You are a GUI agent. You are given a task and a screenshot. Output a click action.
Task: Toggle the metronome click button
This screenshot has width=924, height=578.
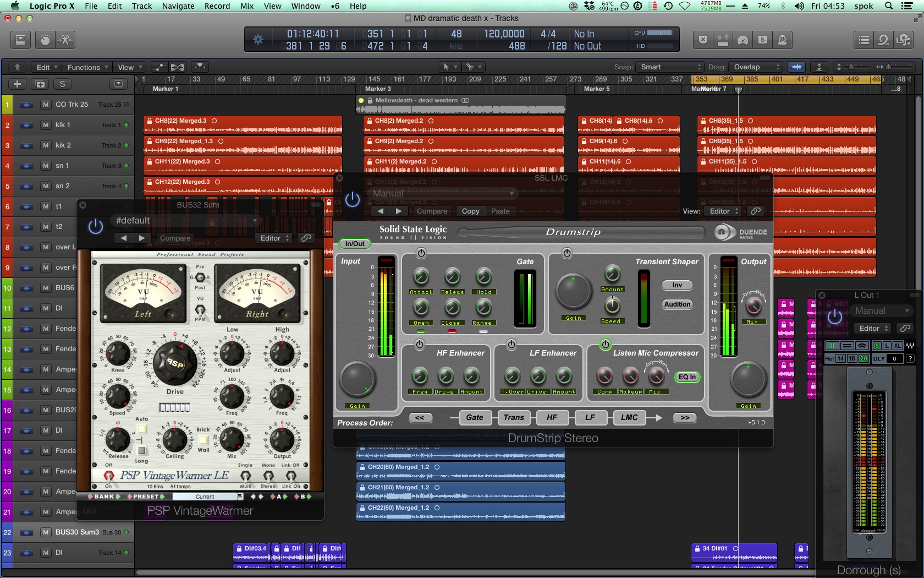tap(782, 40)
